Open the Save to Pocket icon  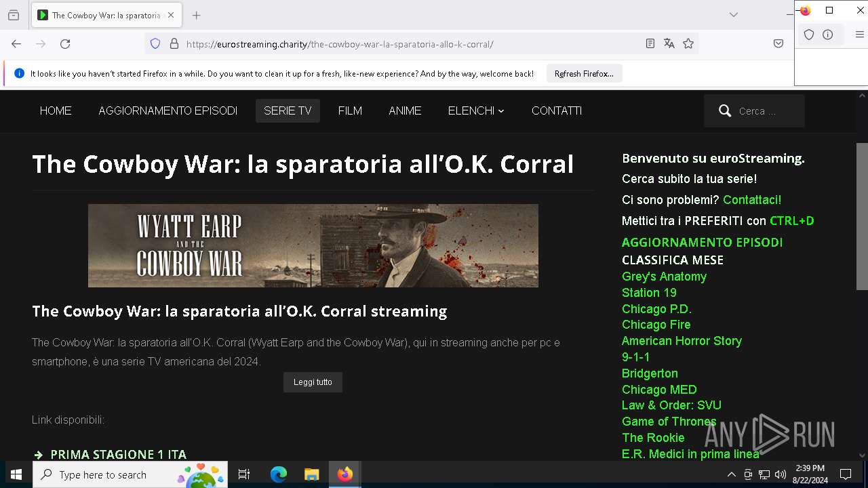(778, 44)
